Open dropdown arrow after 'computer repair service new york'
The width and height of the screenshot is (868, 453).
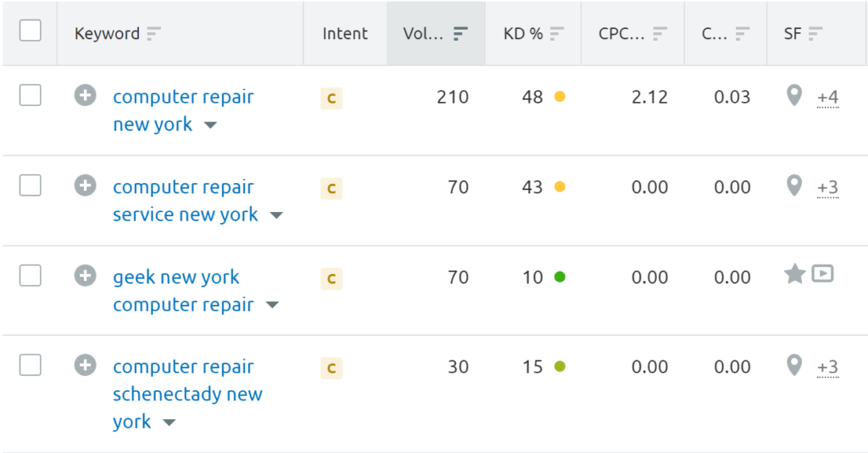(276, 215)
